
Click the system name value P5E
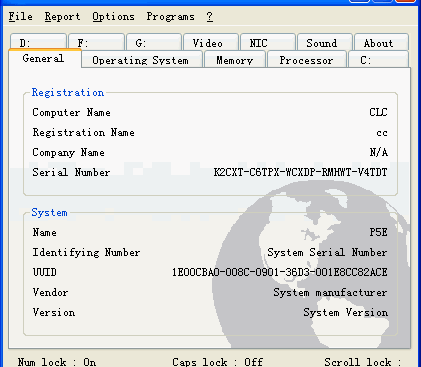pos(378,232)
